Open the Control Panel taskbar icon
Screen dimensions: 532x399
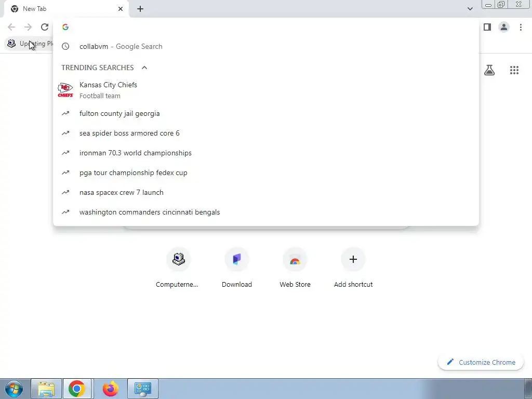pyautogui.click(x=143, y=389)
